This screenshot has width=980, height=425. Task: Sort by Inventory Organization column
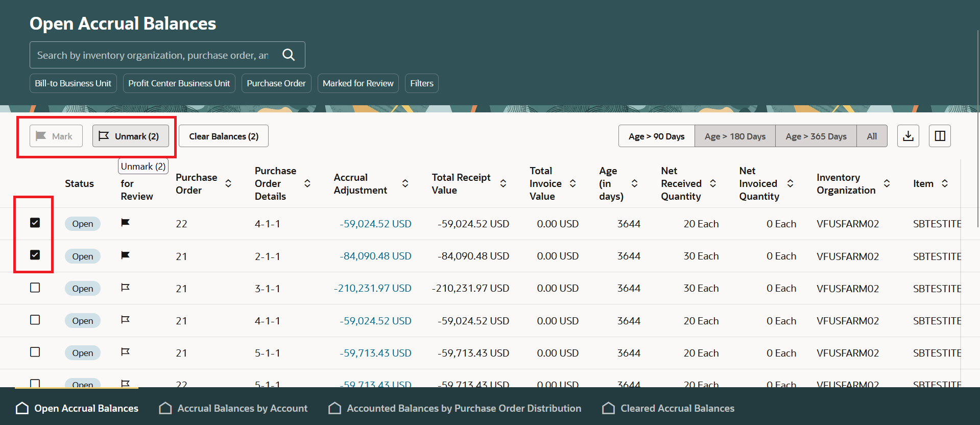(x=887, y=183)
